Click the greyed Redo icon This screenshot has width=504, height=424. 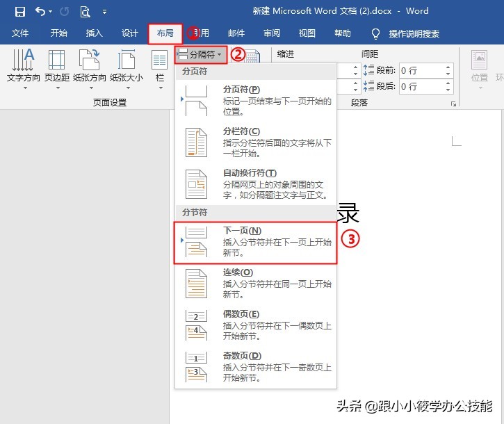pos(64,12)
